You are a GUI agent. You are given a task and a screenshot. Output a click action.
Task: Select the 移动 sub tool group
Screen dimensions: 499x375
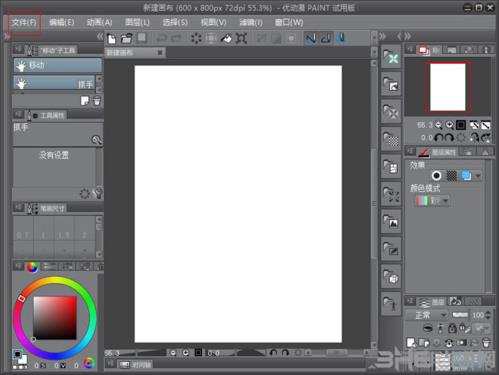[x=58, y=65]
